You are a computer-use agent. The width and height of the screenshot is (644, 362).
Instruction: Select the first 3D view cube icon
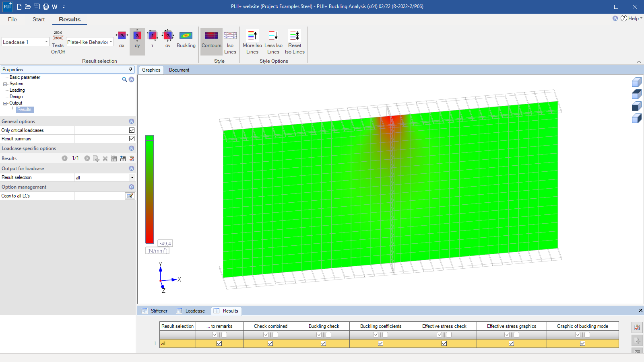click(636, 82)
